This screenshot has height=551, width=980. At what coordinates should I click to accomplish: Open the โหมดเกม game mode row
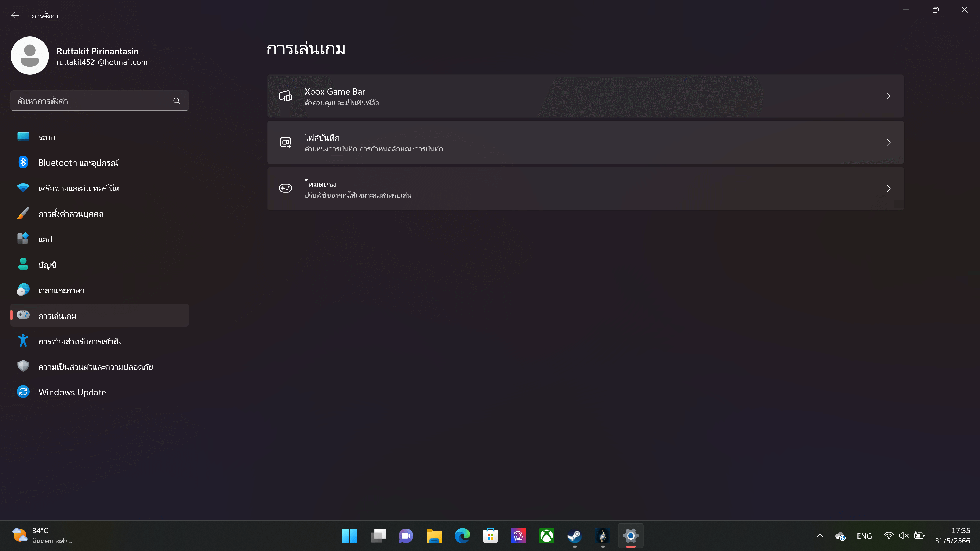[585, 189]
